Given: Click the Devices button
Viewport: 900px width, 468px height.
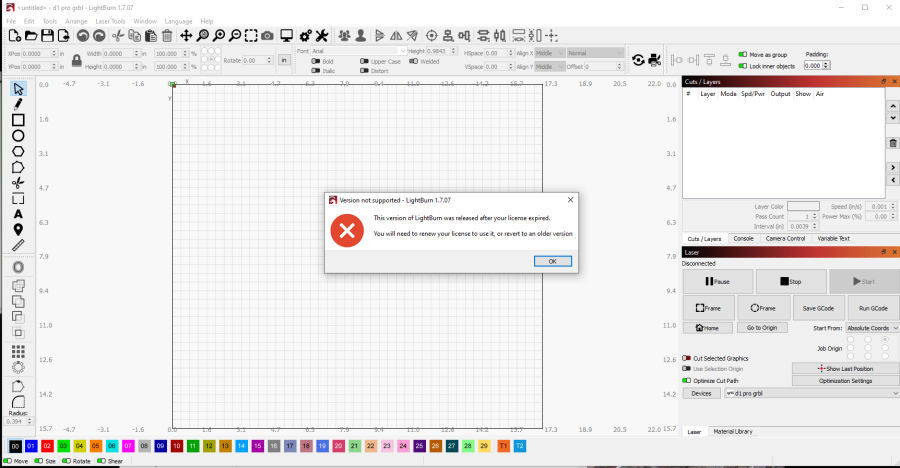Looking at the screenshot, I should pos(701,393).
